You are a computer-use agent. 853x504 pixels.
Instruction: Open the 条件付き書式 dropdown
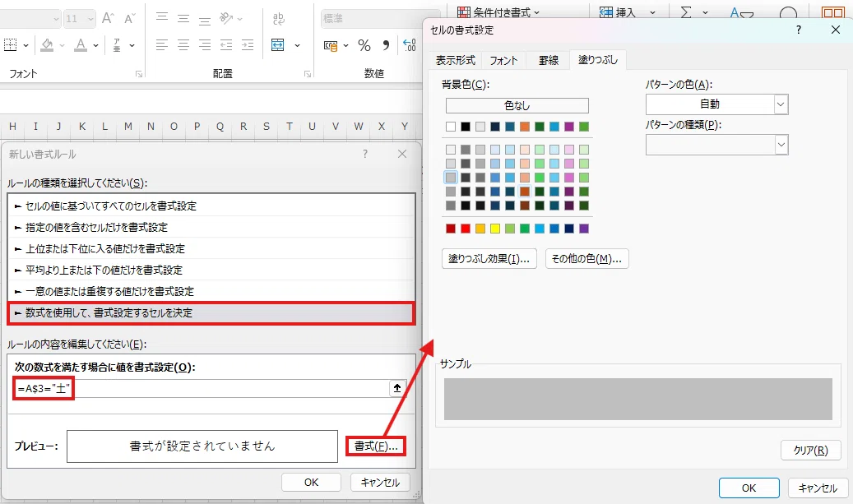click(498, 12)
